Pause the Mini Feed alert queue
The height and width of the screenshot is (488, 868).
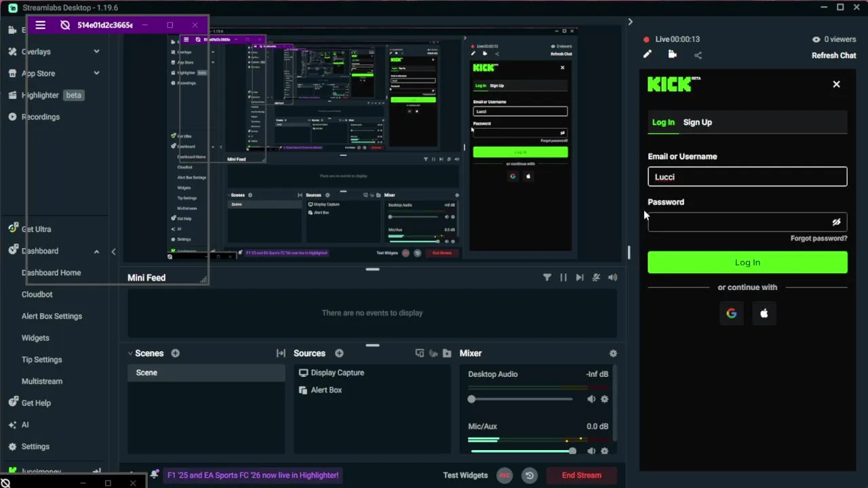tap(564, 277)
